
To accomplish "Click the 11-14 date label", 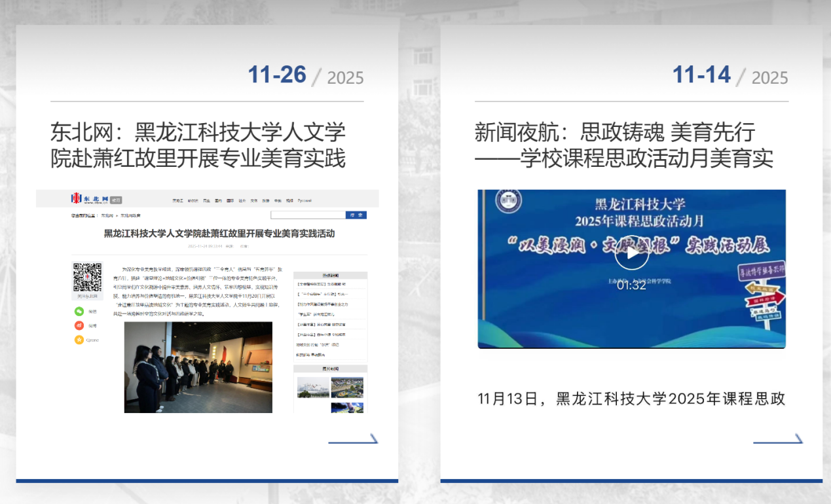I will 701,75.
